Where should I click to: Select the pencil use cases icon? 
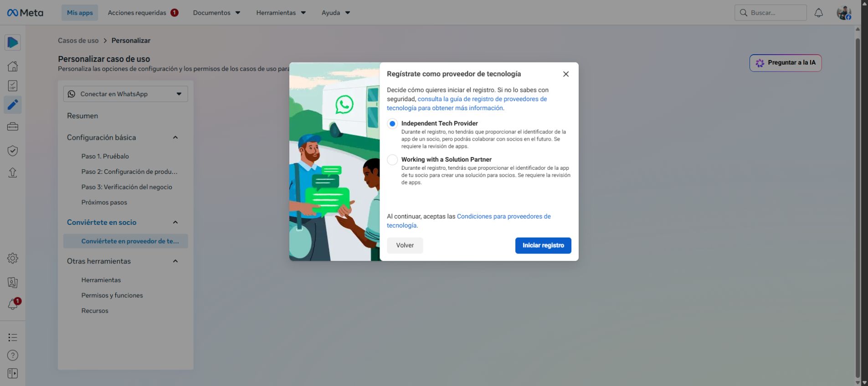point(13,105)
